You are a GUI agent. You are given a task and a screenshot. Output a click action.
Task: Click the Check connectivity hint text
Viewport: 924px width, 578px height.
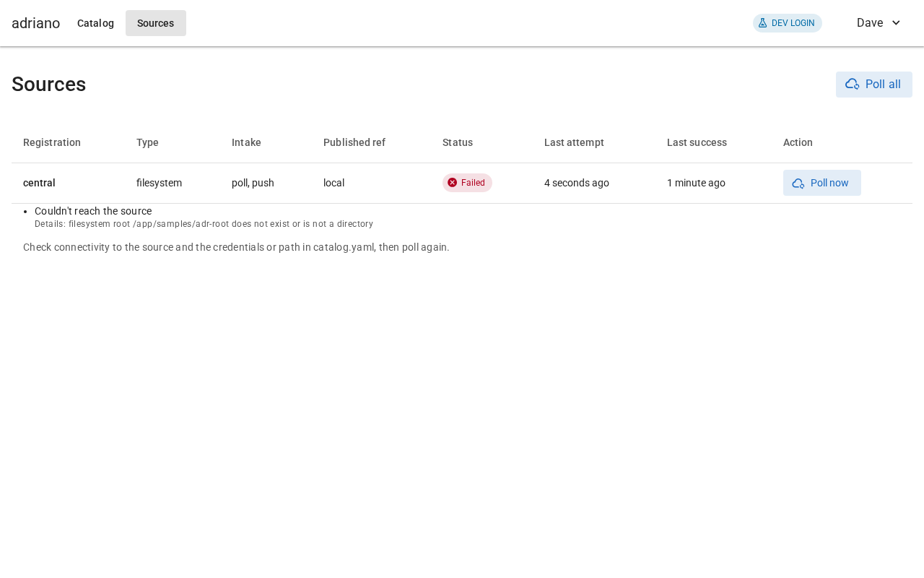coord(236,247)
